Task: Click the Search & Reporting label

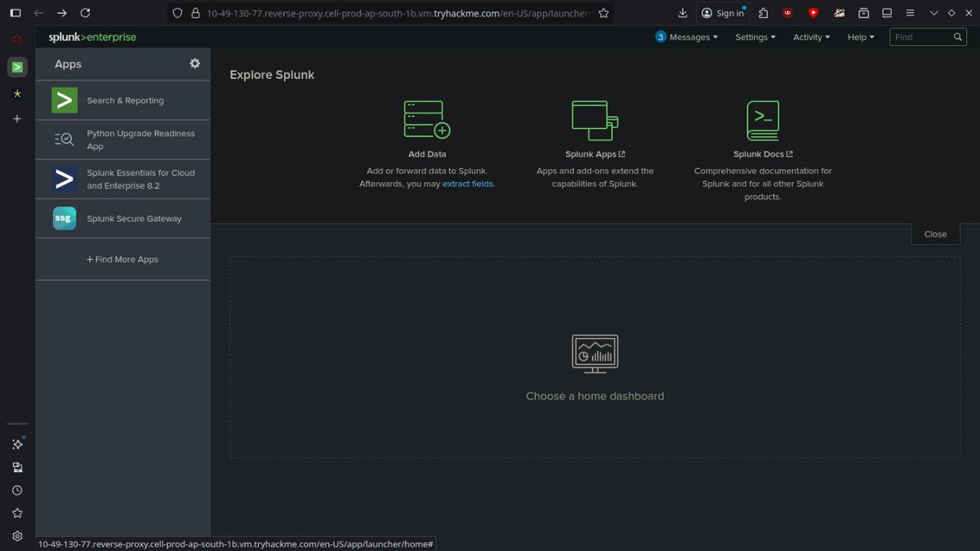Action: tap(126, 100)
